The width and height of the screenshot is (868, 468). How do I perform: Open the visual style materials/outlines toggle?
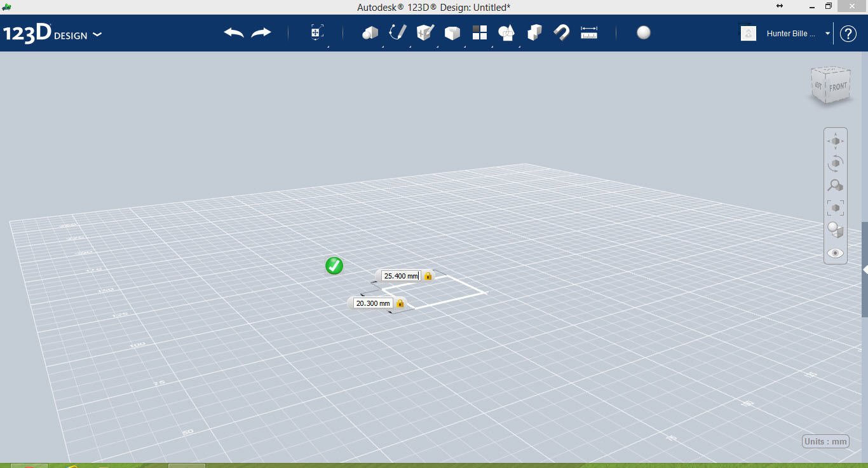pos(836,230)
